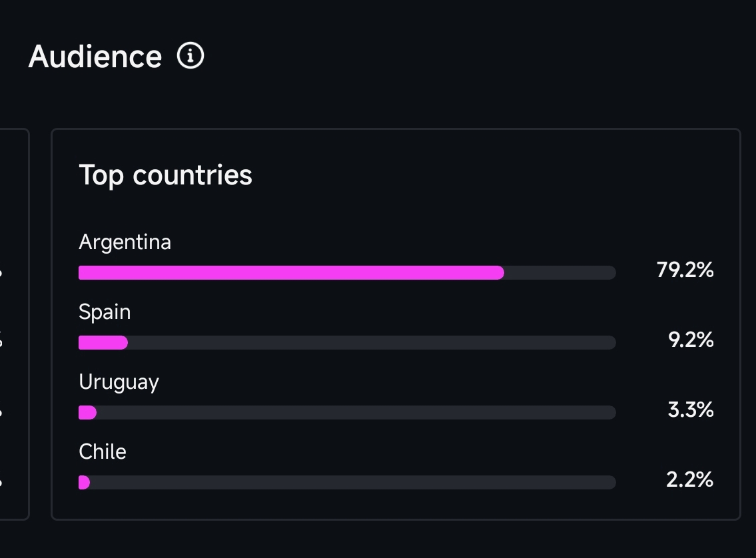Click the Top countries card title
The width and height of the screenshot is (756, 558).
pyautogui.click(x=165, y=175)
